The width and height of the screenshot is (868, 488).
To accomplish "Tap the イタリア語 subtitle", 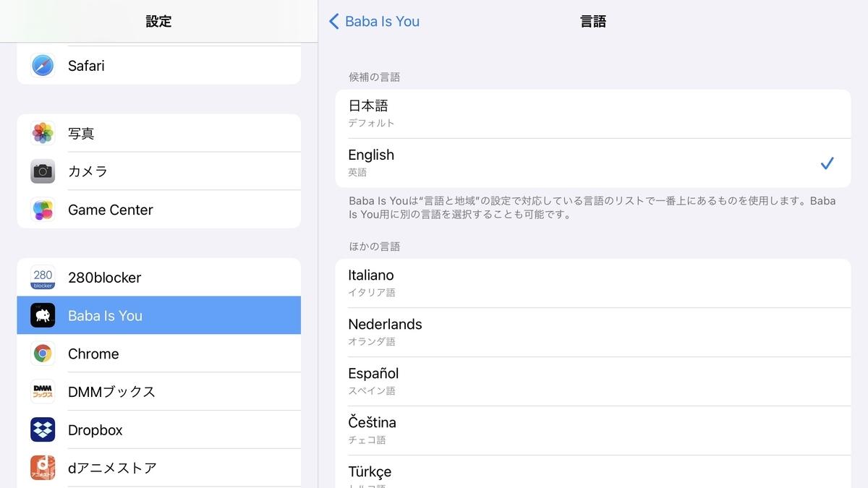I will [x=372, y=293].
